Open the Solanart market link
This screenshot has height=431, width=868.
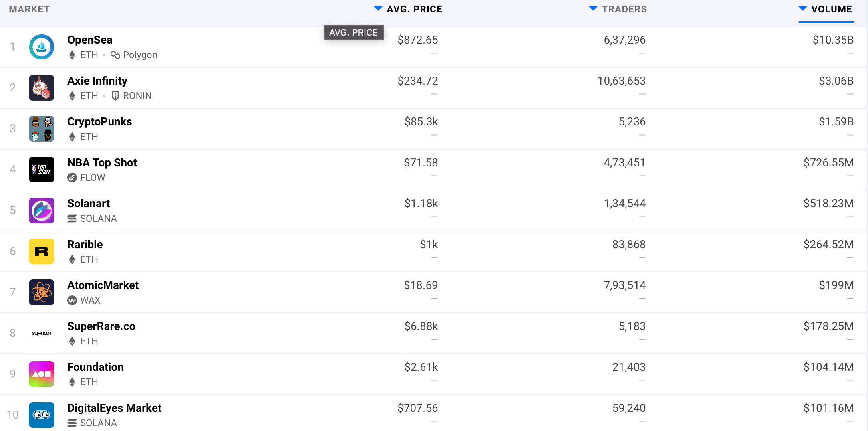pos(89,204)
